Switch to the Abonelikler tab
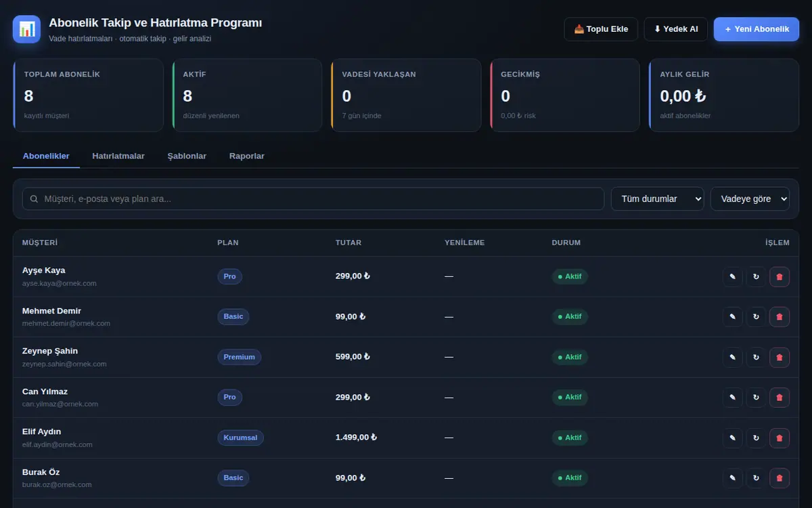812x508 pixels. (46, 156)
